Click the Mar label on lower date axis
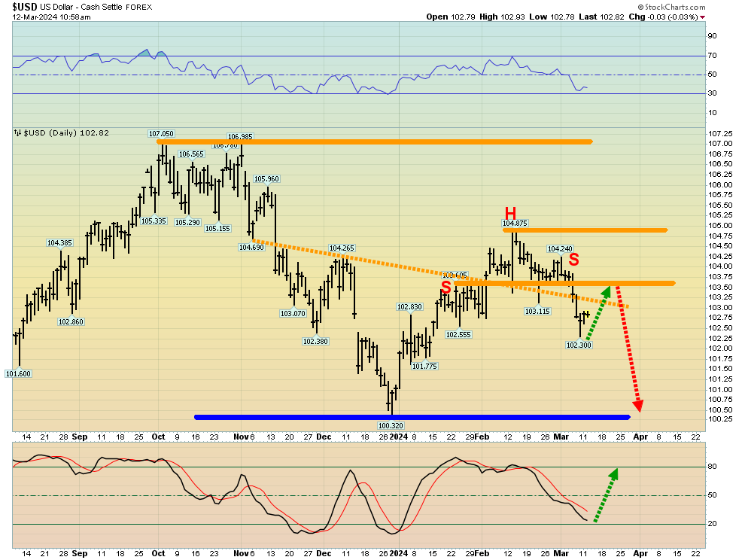 coord(561,553)
